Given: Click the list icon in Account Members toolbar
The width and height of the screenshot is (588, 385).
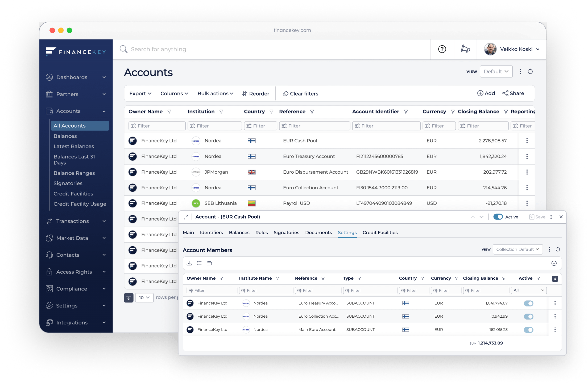Looking at the screenshot, I should (x=199, y=263).
